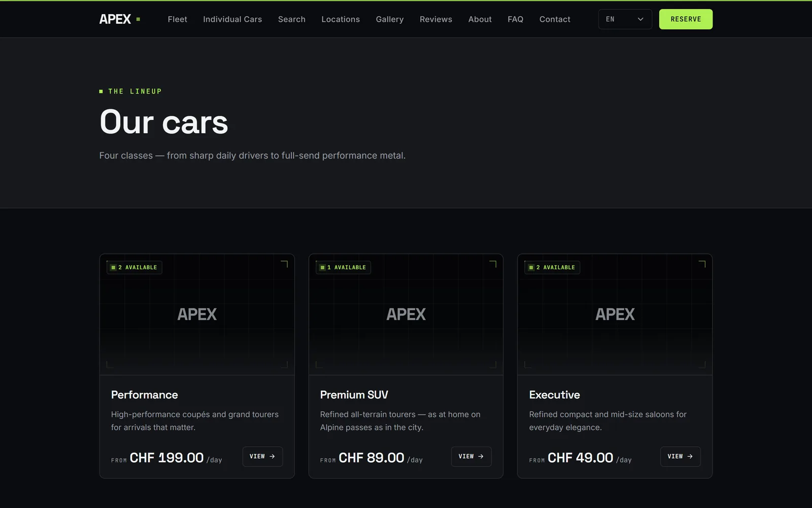Click the CHF 89.00 price
Viewport: 812px width, 508px height.
pyautogui.click(x=371, y=458)
